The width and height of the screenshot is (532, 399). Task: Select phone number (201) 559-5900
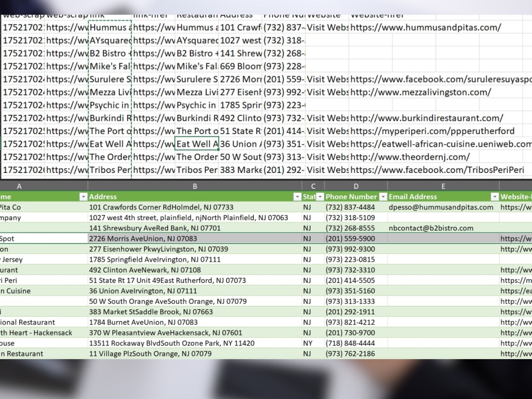tap(356, 238)
